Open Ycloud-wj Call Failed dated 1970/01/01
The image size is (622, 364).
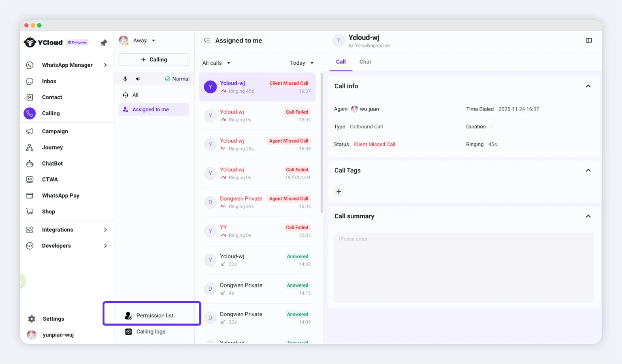(x=258, y=173)
